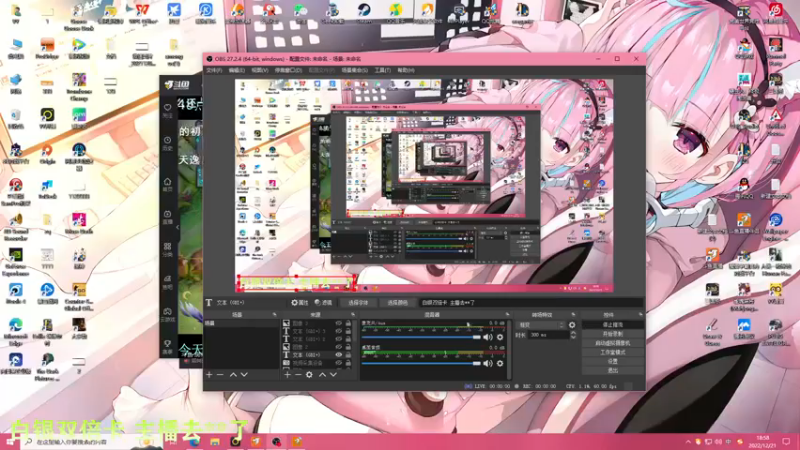Show hidden system tray icons chevron
Screen dimensions: 800x450
(x=688, y=442)
